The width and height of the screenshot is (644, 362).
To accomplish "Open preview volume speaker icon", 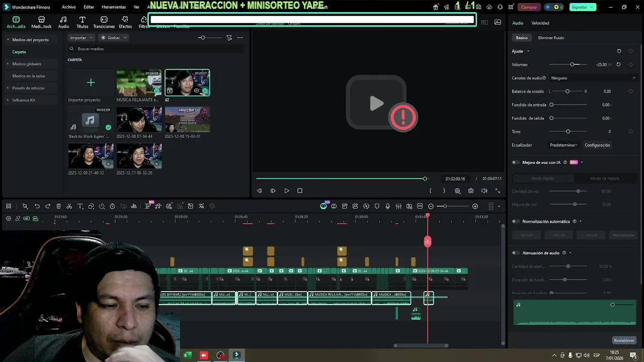I will pyautogui.click(x=484, y=191).
